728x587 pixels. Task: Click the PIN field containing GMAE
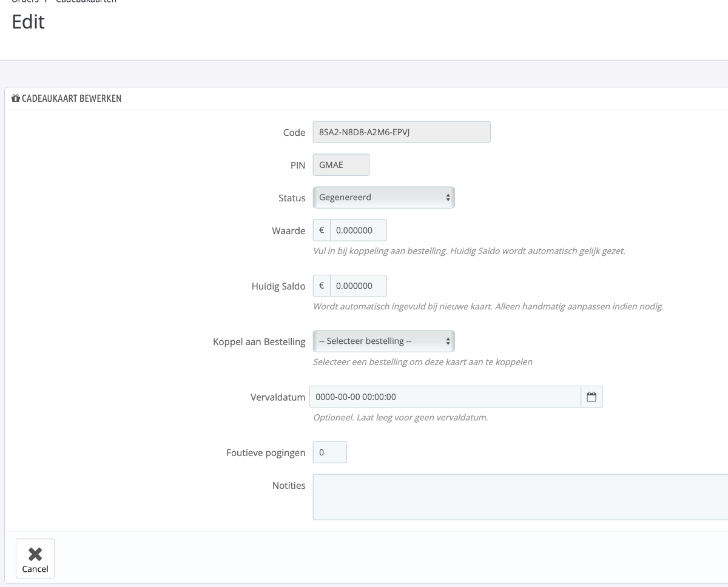pos(341,165)
